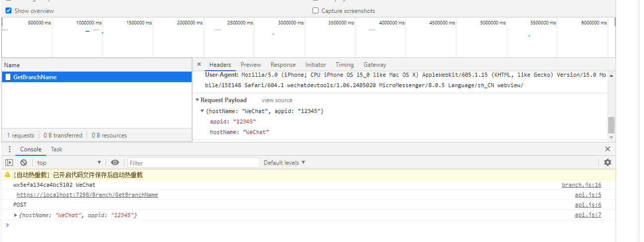Click the POST console log line

(20, 205)
